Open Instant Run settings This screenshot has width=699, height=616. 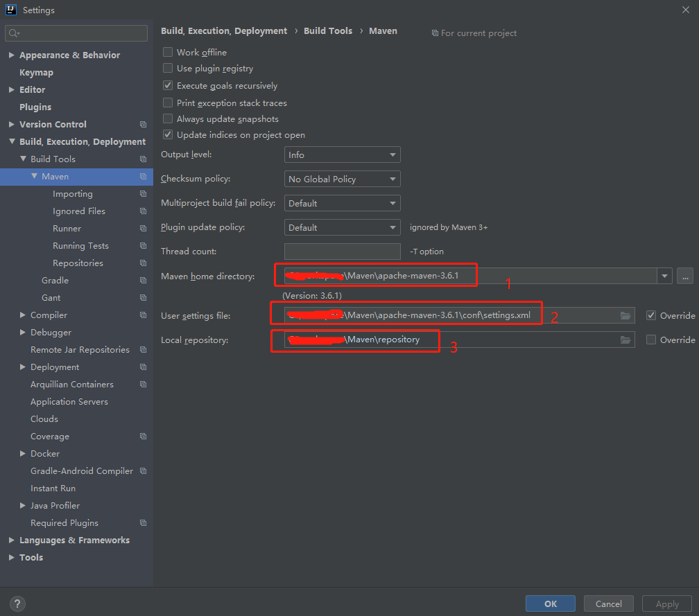coord(53,489)
